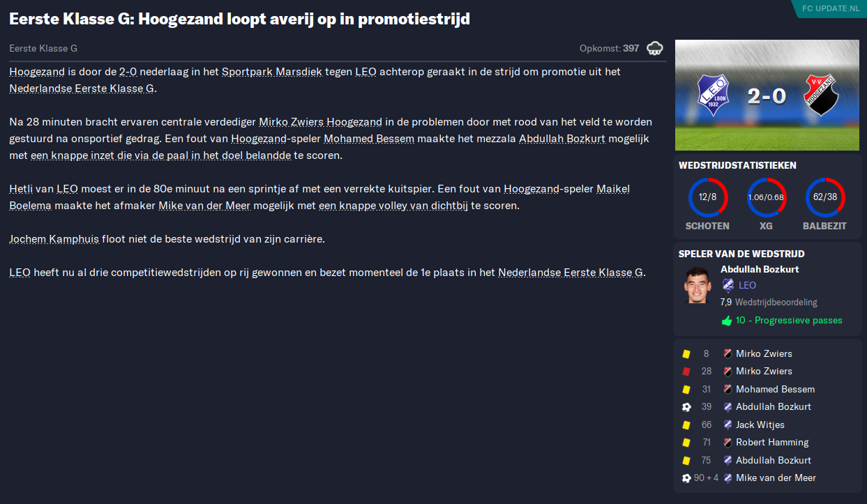Click the Balbezit 62/38 stat ring
Viewport: 867px width, 504px height.
[824, 198]
